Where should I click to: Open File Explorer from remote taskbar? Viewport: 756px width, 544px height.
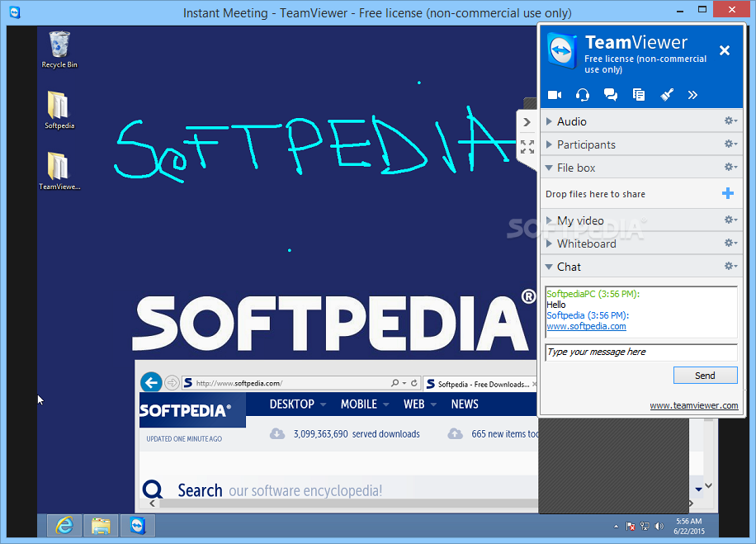point(101,526)
